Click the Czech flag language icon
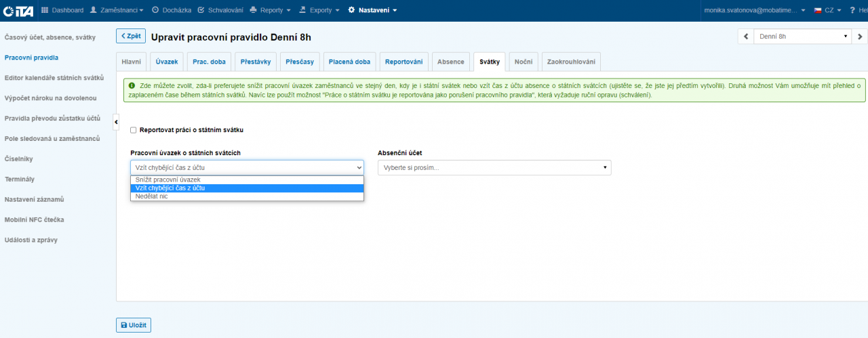 (818, 10)
